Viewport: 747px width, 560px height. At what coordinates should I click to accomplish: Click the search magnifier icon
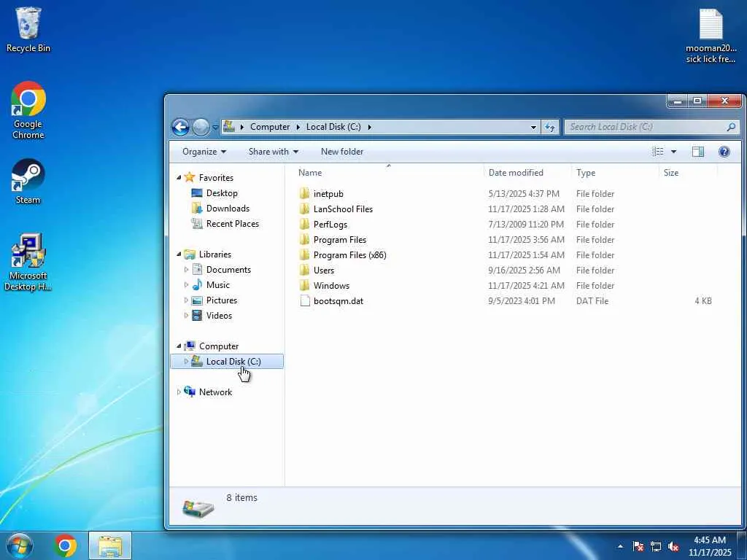click(x=731, y=127)
